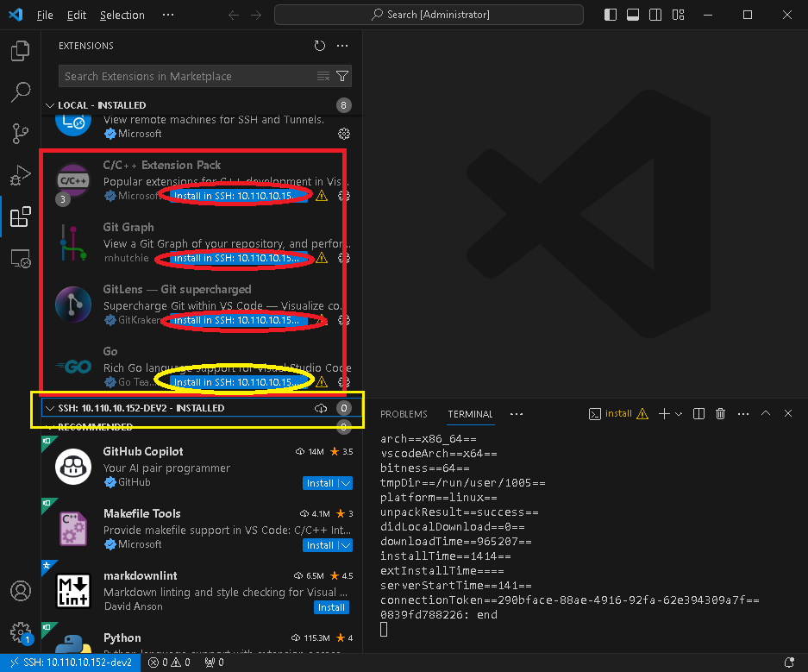
Task: Toggle the secondary side bar
Action: point(656,15)
